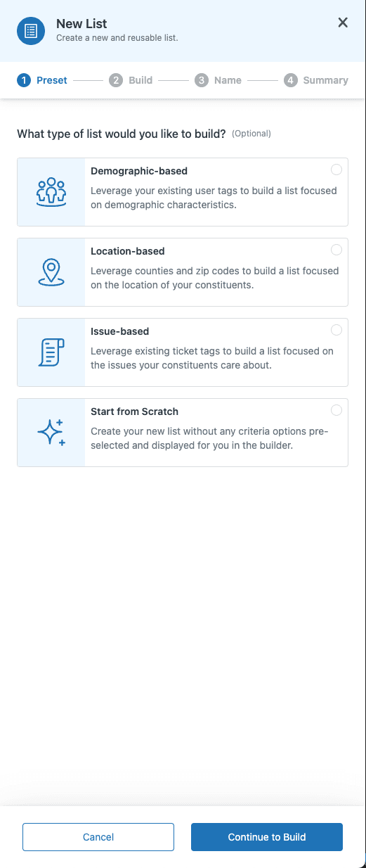The height and width of the screenshot is (868, 366).
Task: Switch to the Summary step
Action: (x=316, y=80)
